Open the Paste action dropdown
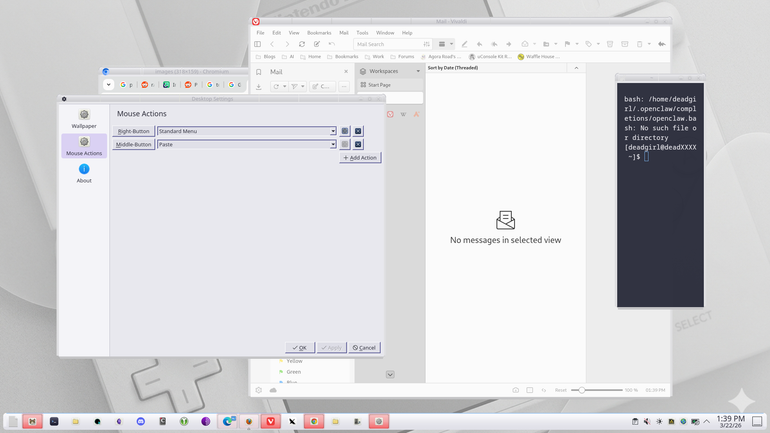Image resolution: width=770 pixels, height=433 pixels. (247, 144)
